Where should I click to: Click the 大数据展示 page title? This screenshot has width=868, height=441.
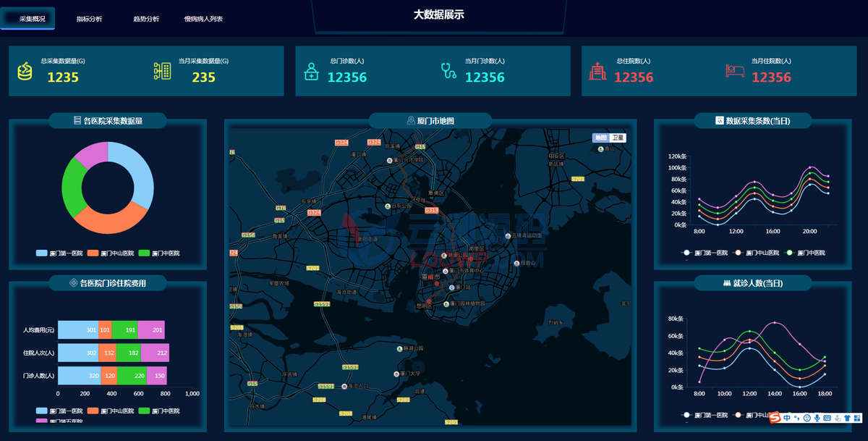click(439, 14)
